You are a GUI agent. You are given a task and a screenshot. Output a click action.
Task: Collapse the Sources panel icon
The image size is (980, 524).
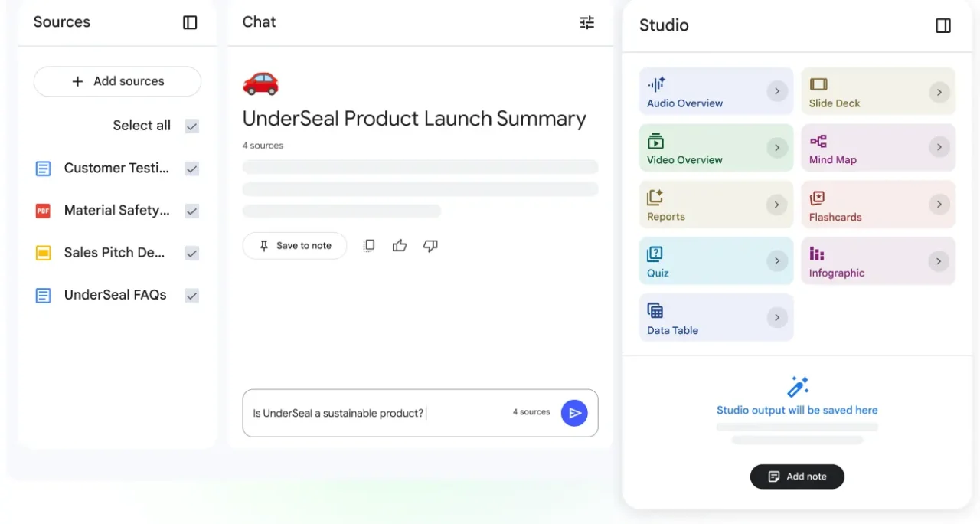click(x=190, y=22)
